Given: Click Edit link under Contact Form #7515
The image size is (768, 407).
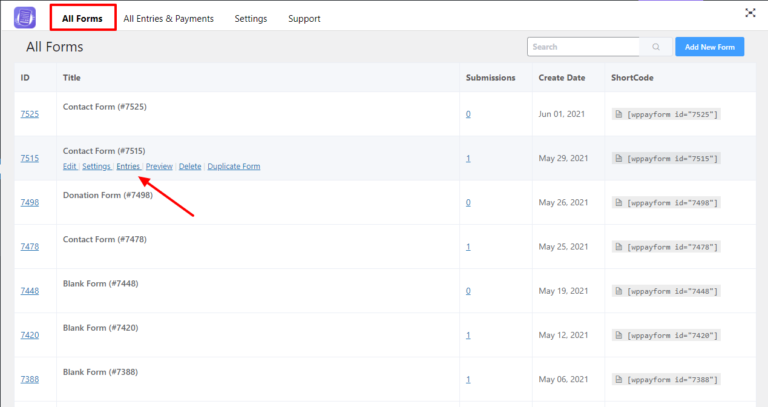Looking at the screenshot, I should click(69, 166).
